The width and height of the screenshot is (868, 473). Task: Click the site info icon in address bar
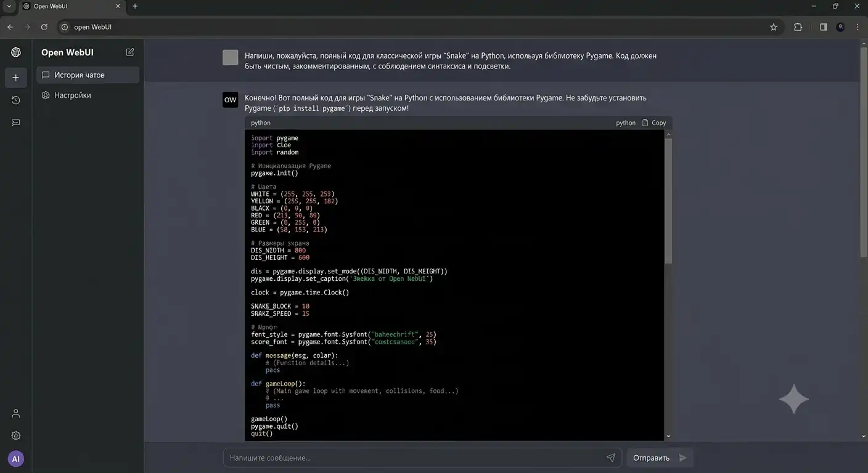(x=65, y=27)
